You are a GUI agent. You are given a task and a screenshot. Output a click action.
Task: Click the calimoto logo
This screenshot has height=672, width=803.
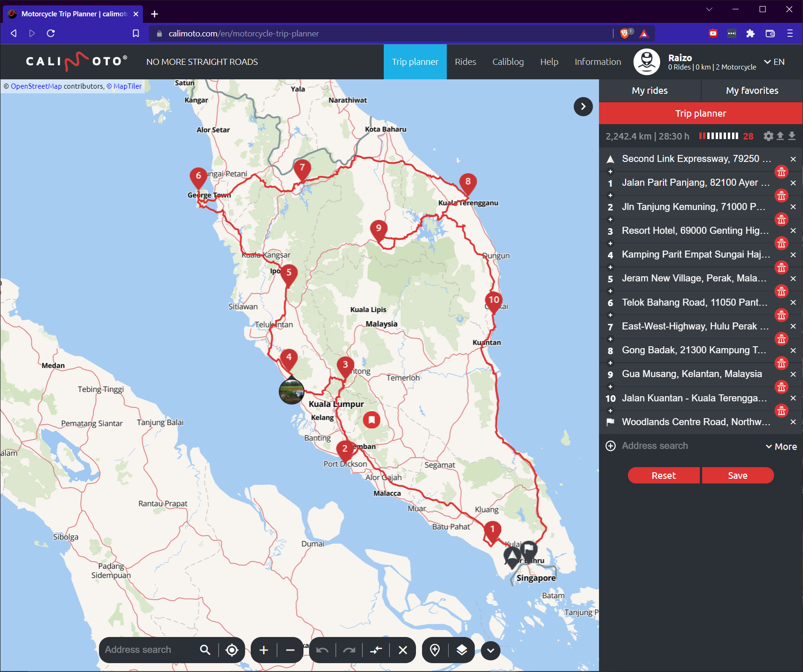76,61
